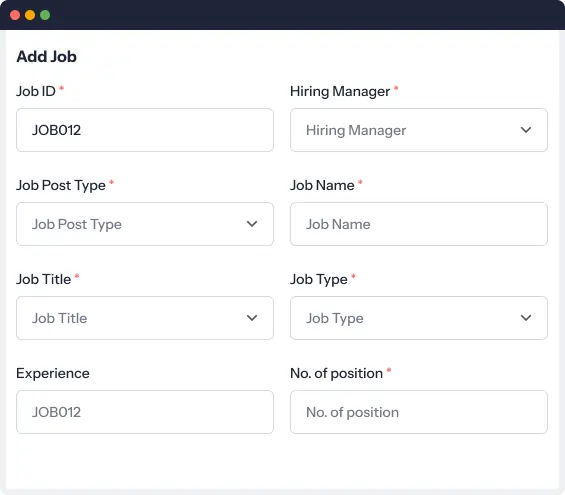
Task: Click the Job Post Type chevron arrow
Action: coord(252,224)
